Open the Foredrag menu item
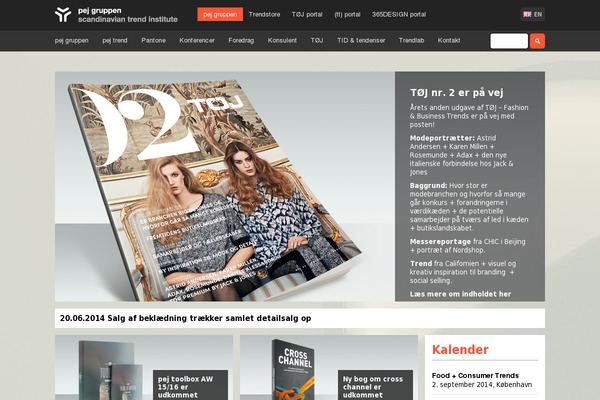The height and width of the screenshot is (400, 600). point(241,41)
